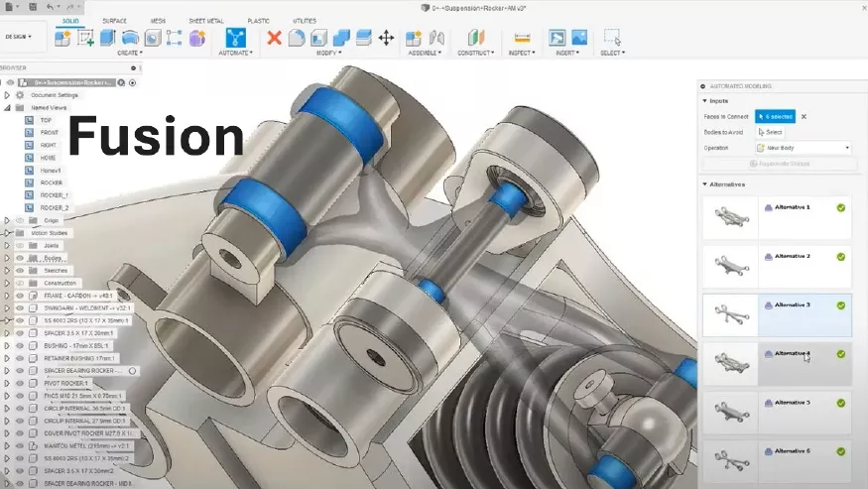
Task: Expand the Origin folder
Action: (7, 220)
